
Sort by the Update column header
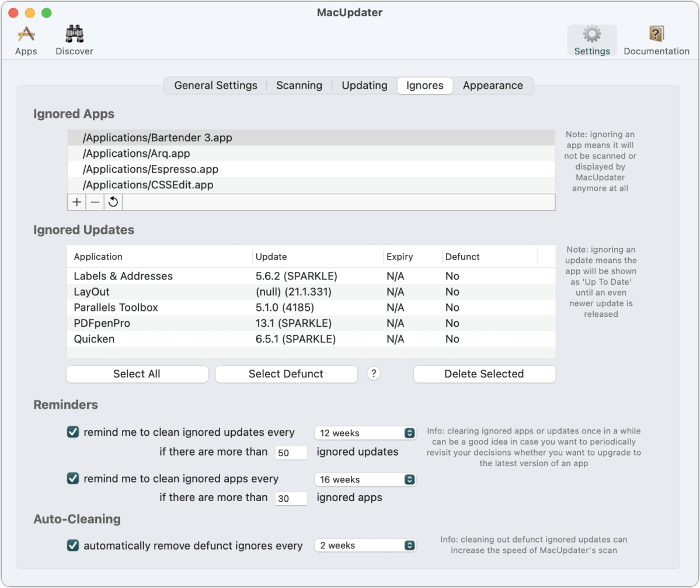318,257
